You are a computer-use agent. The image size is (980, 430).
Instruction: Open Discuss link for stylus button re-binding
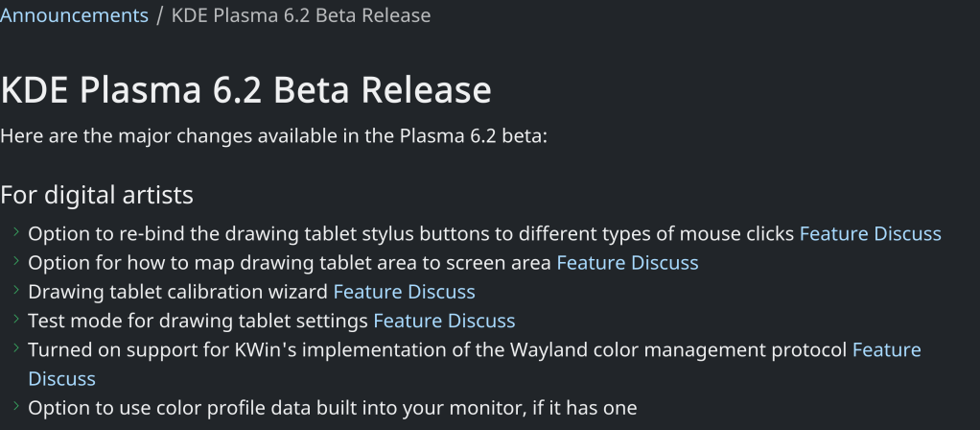tap(909, 233)
